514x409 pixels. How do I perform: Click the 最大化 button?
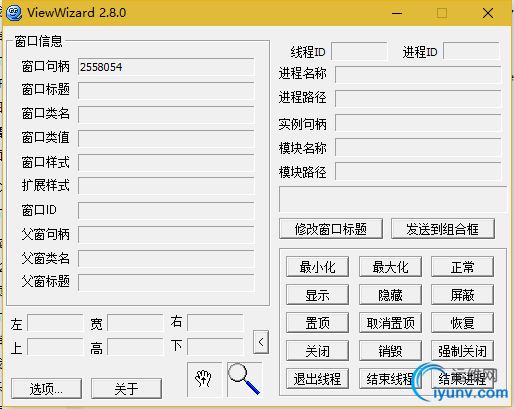coord(390,267)
